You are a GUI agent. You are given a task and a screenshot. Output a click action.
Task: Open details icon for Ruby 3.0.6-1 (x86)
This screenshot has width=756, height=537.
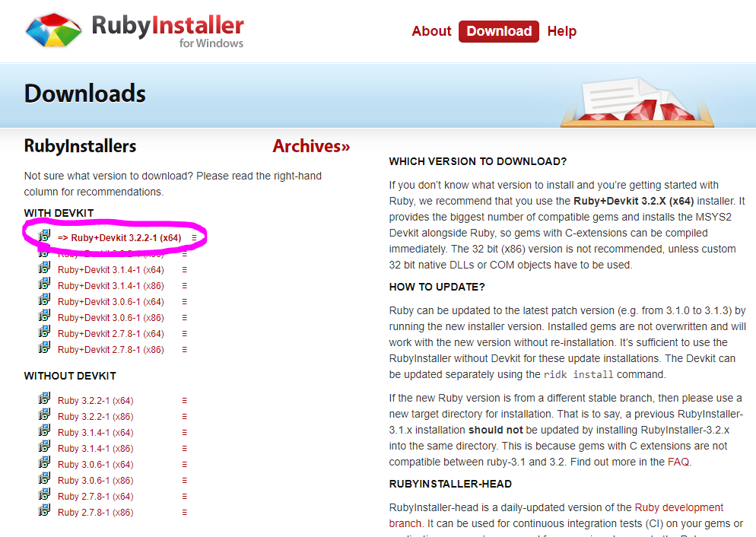184,480
